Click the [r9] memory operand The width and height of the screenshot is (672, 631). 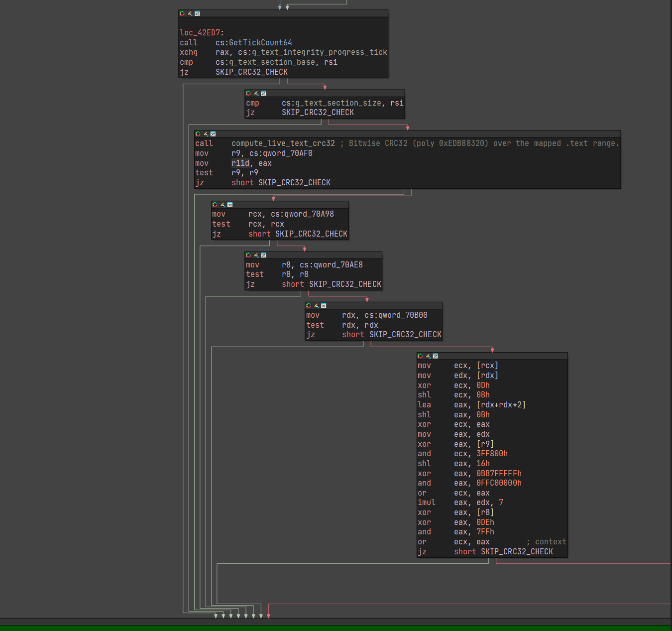point(485,444)
